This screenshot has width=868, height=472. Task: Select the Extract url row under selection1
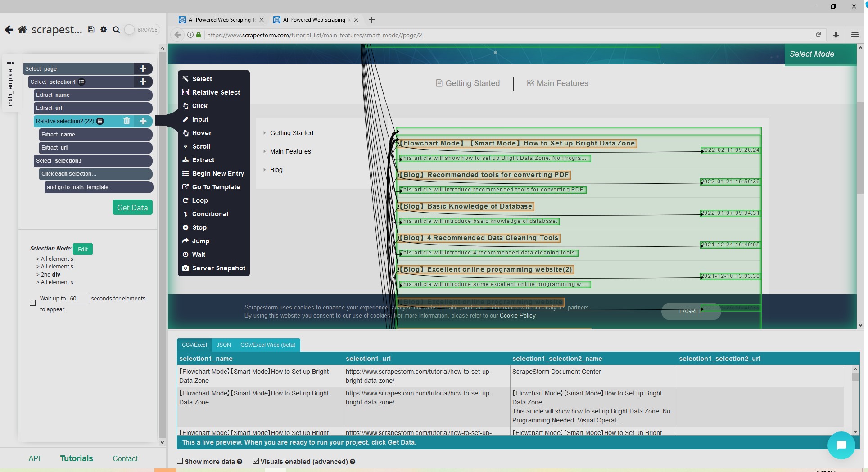(93, 108)
